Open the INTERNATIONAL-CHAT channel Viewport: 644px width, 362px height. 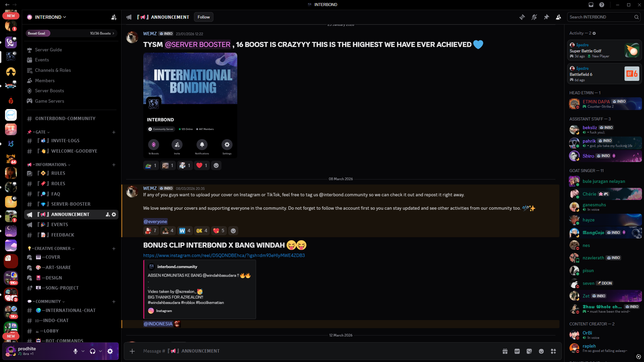pos(71,310)
